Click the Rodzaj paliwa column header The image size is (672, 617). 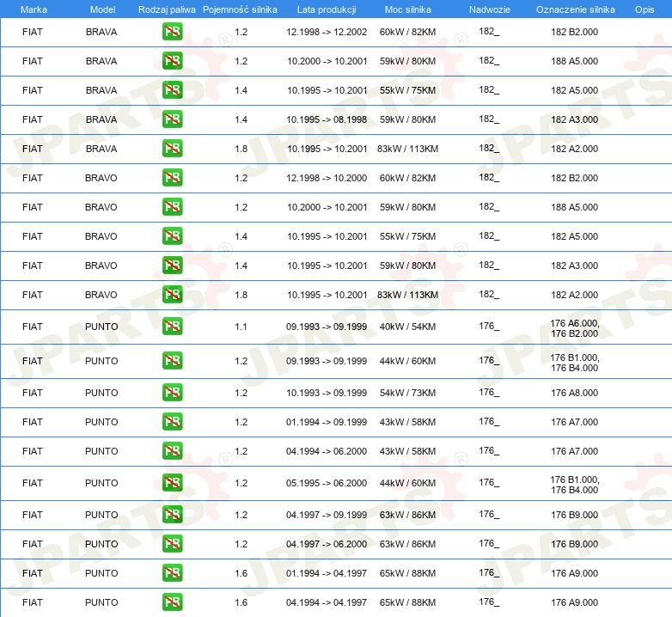pos(167,9)
